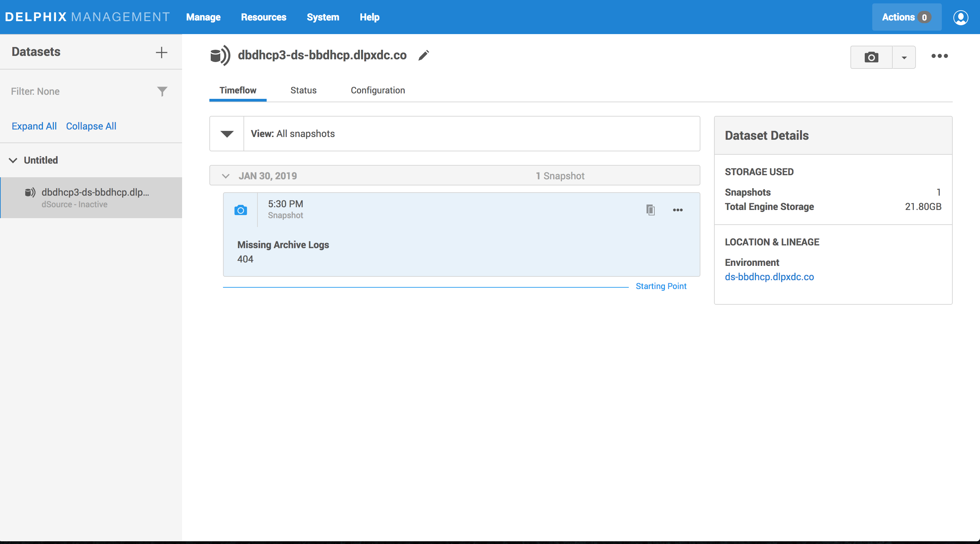Image resolution: width=980 pixels, height=544 pixels.
Task: Take snapshot with camera button
Action: [x=871, y=57]
